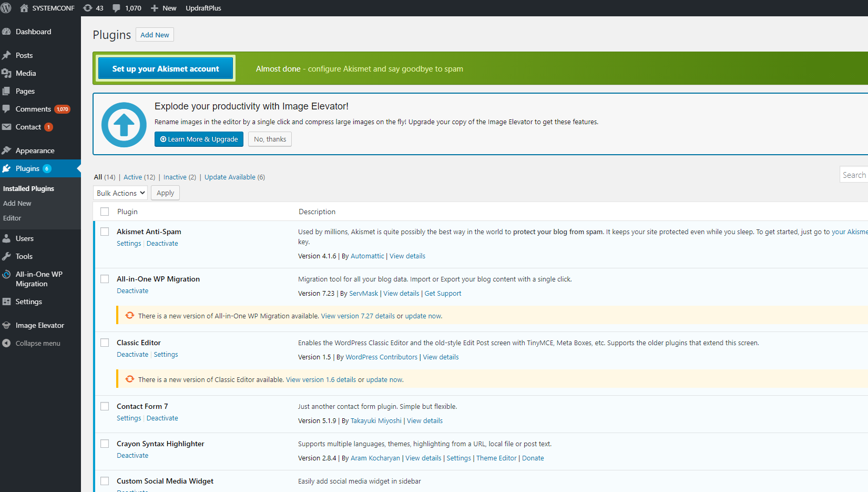Click the Donate link for Crayon
The image size is (868, 492).
(533, 458)
